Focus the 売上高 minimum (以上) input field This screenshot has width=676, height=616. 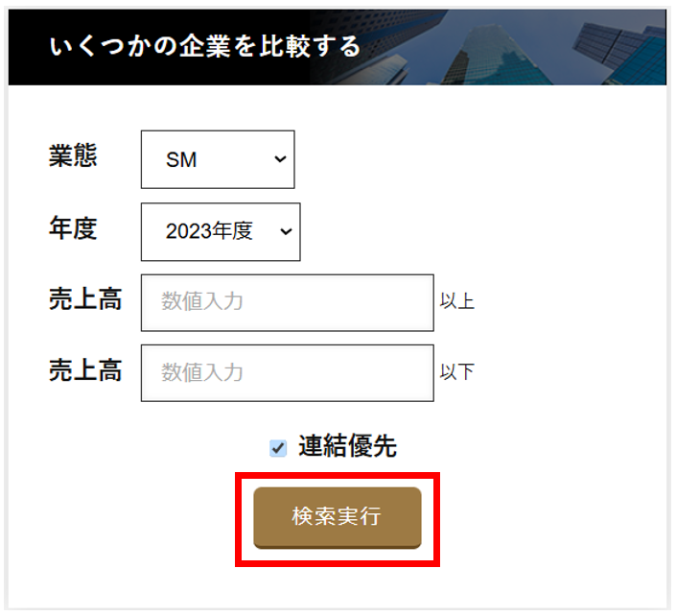coord(287,302)
